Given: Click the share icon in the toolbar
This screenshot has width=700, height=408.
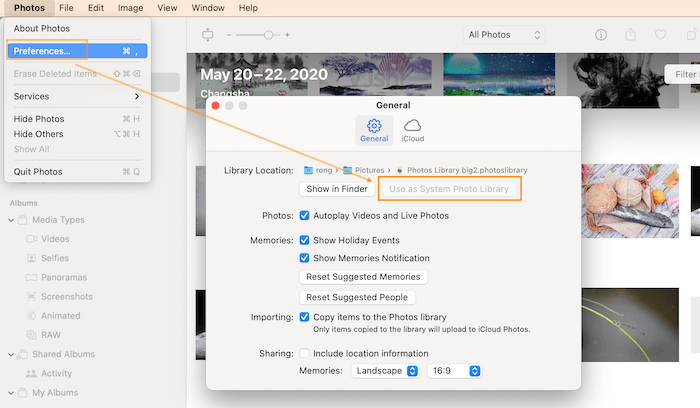Looking at the screenshot, I should (x=630, y=35).
